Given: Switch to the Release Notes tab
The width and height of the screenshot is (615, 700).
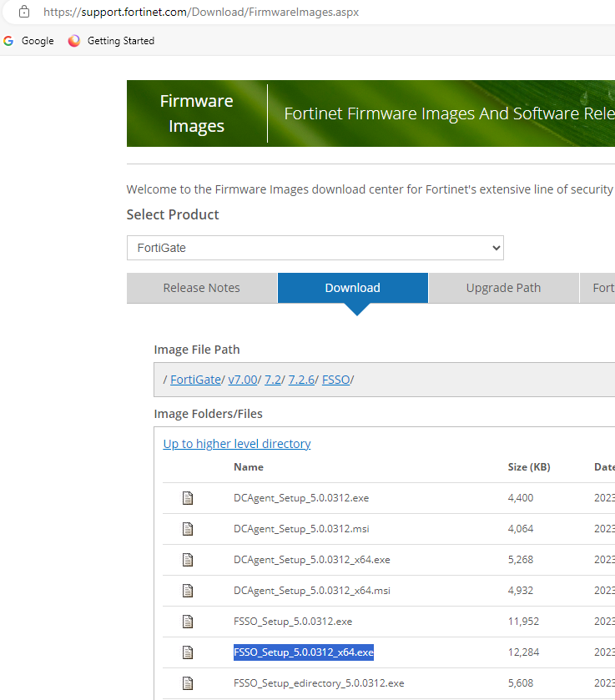Looking at the screenshot, I should pyautogui.click(x=201, y=288).
